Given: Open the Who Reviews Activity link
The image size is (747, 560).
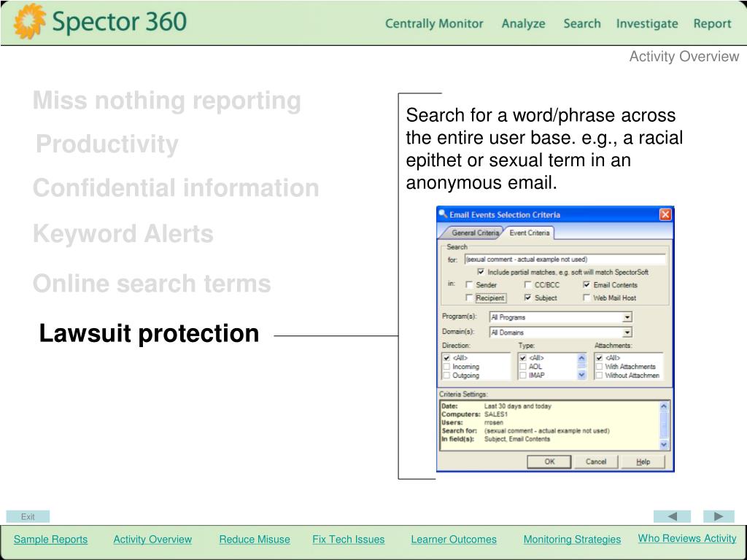Looking at the screenshot, I should (687, 538).
